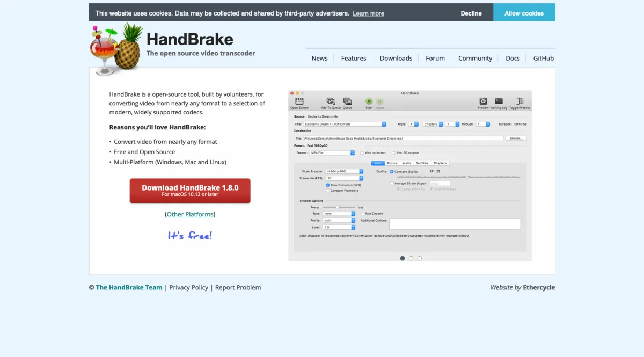
Task: Toggle the 2-pass encoding checkbox
Action: tap(398, 189)
